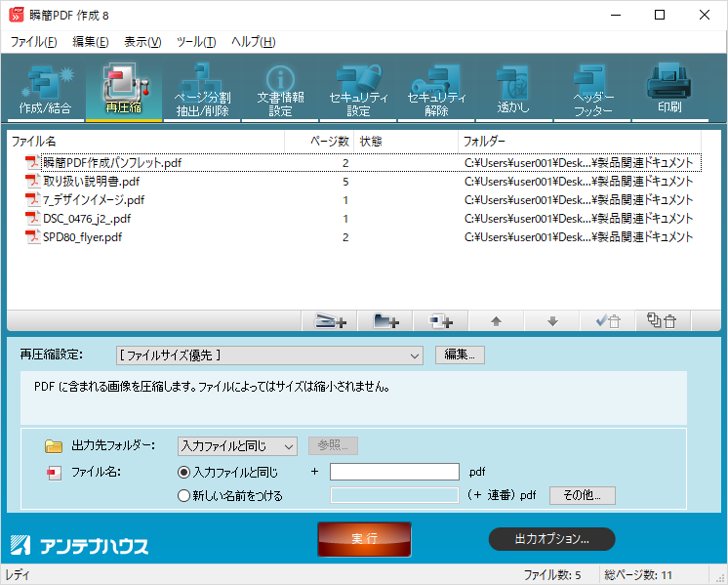Add folder icon in list toolbar

(385, 321)
